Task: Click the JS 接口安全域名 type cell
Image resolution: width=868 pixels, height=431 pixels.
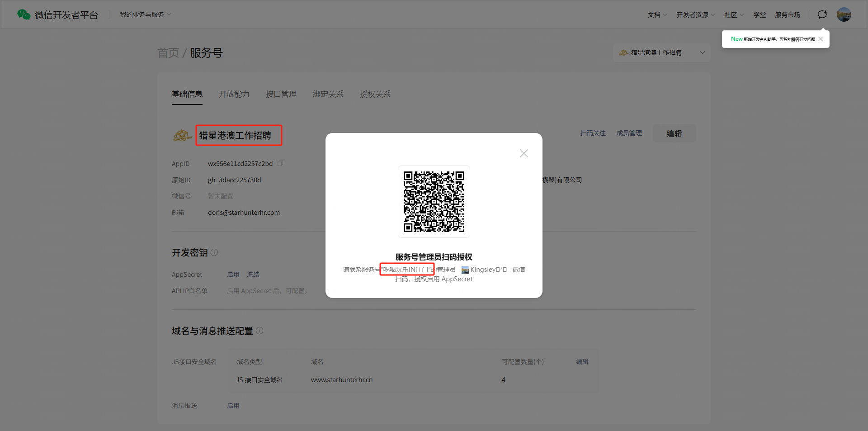Action: (260, 380)
